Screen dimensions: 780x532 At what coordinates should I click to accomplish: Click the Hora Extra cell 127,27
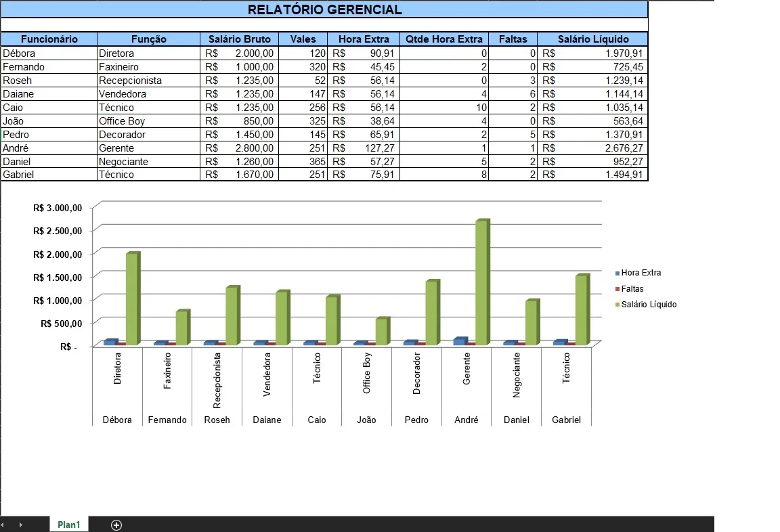click(x=364, y=148)
